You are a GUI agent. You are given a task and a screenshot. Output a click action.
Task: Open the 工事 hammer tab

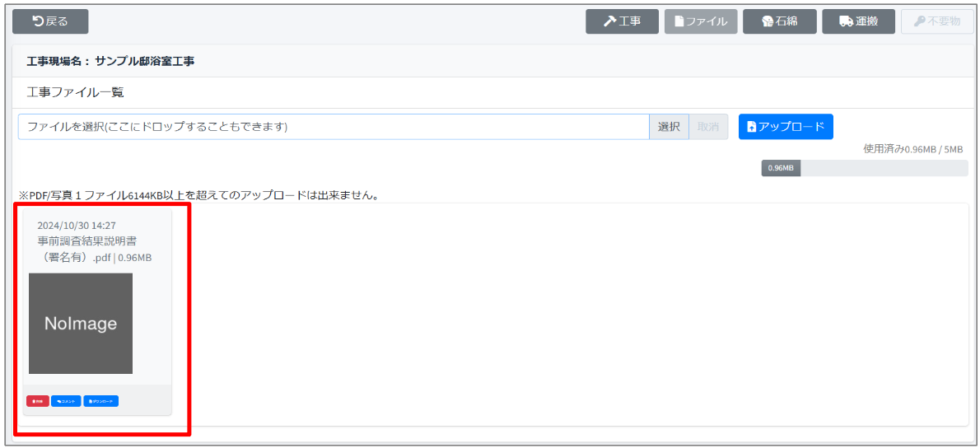click(x=622, y=21)
